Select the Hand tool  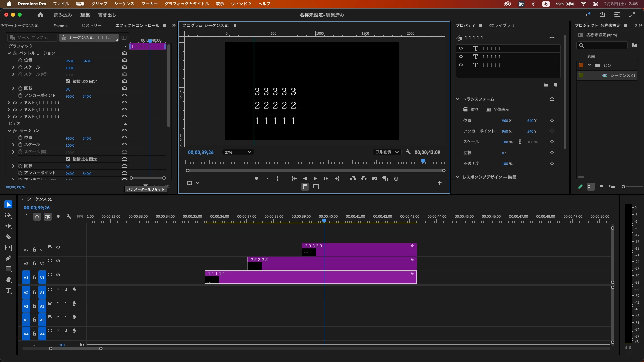(8, 280)
